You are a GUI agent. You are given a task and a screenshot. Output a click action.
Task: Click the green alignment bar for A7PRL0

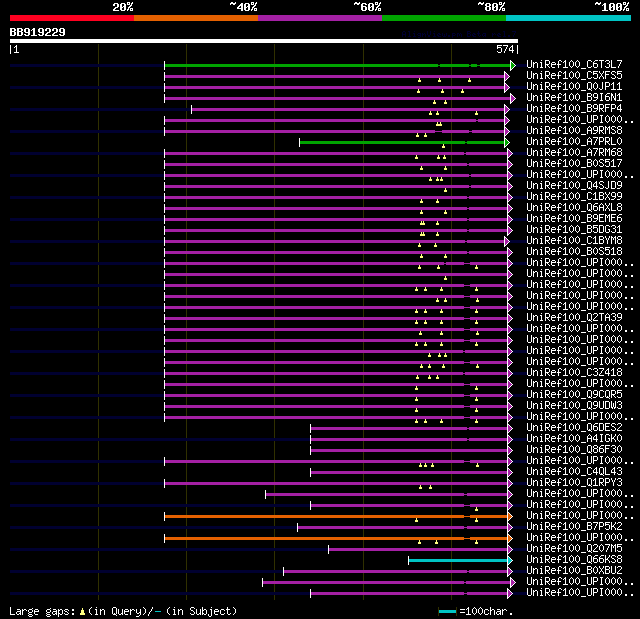click(402, 142)
